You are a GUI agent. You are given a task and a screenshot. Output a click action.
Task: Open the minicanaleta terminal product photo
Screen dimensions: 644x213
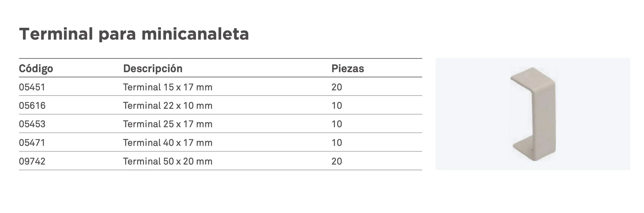click(x=533, y=114)
